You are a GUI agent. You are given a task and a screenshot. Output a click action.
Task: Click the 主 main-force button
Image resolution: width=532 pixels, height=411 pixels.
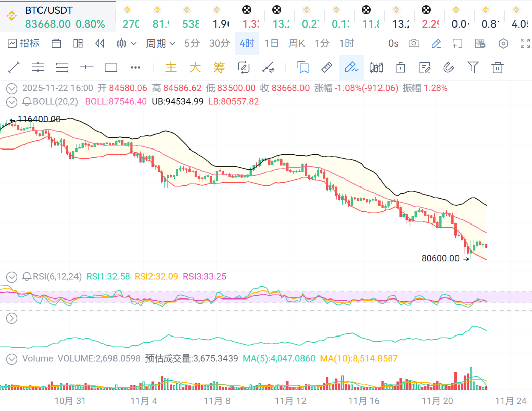(171, 67)
